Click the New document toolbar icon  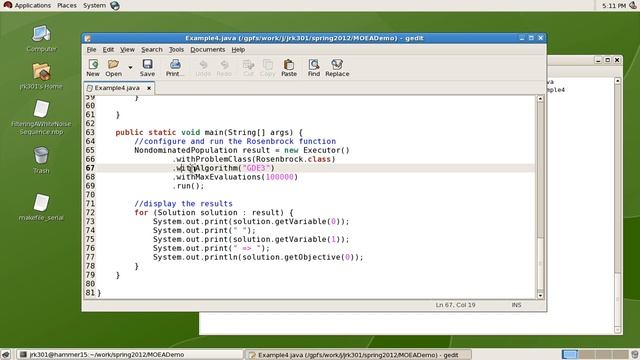point(93,68)
